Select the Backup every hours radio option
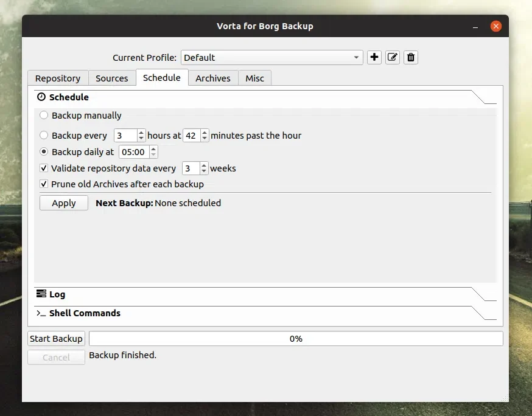Viewport: 532px width, 416px height. (x=44, y=136)
